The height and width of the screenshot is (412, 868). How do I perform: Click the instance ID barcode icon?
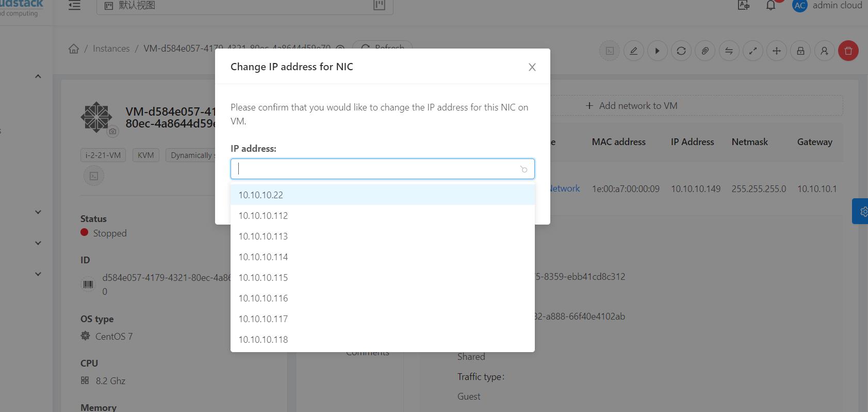pos(88,284)
